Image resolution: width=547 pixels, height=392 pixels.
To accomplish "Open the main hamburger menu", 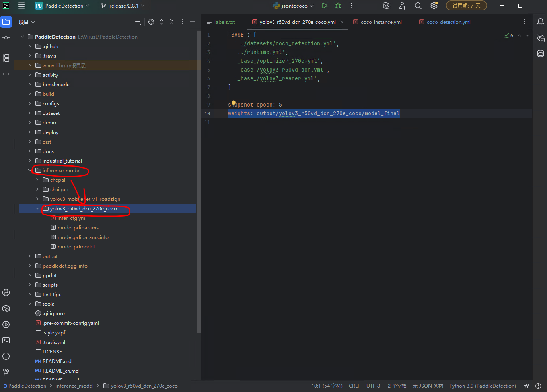I will click(x=21, y=6).
